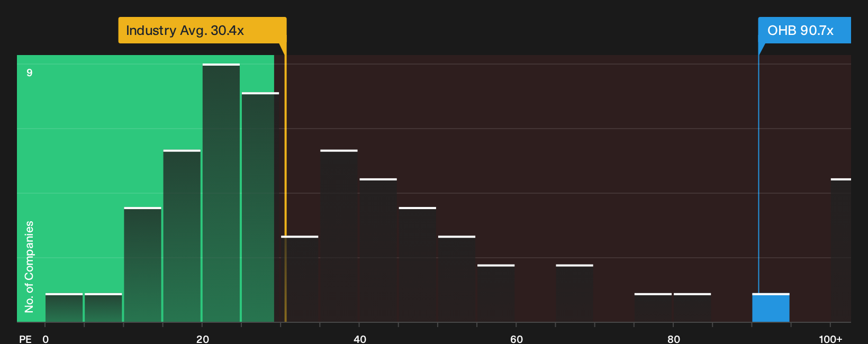Screen dimensions: 868x344
Task: Click the x-axis tick label 20
Action: (203, 339)
